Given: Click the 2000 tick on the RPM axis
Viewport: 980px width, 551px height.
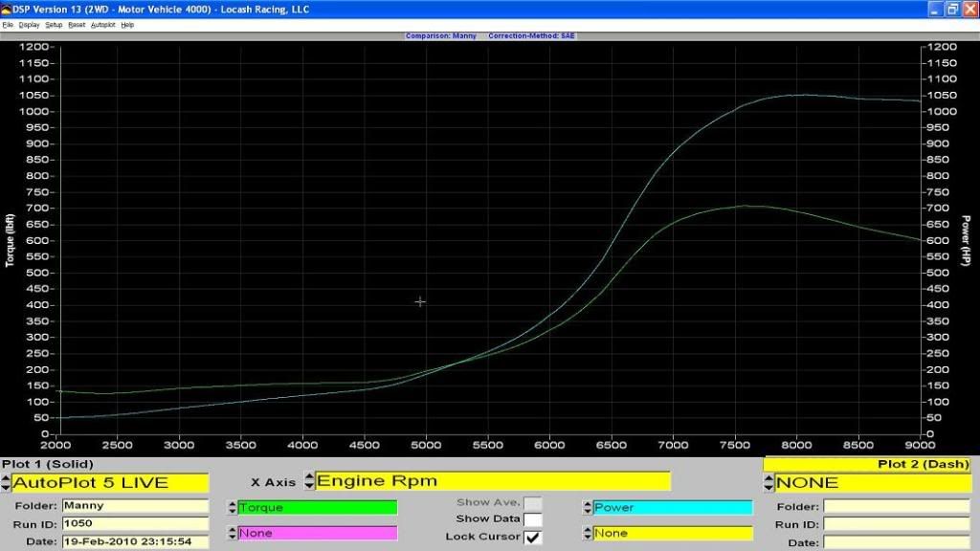Looking at the screenshot, I should 56,446.
